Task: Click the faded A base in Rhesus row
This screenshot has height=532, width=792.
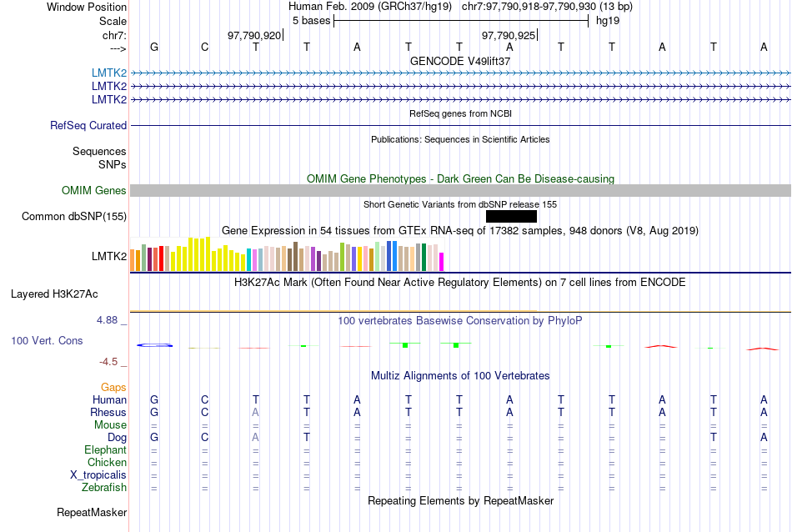Action: point(256,413)
